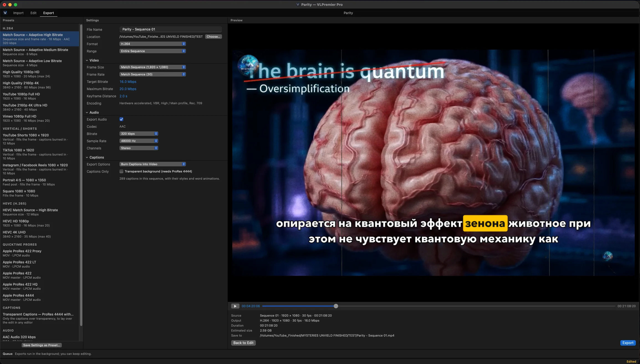Select Match Source – Adaptive Medium Bitrate preset
The width and height of the screenshot is (640, 364).
coord(40,52)
